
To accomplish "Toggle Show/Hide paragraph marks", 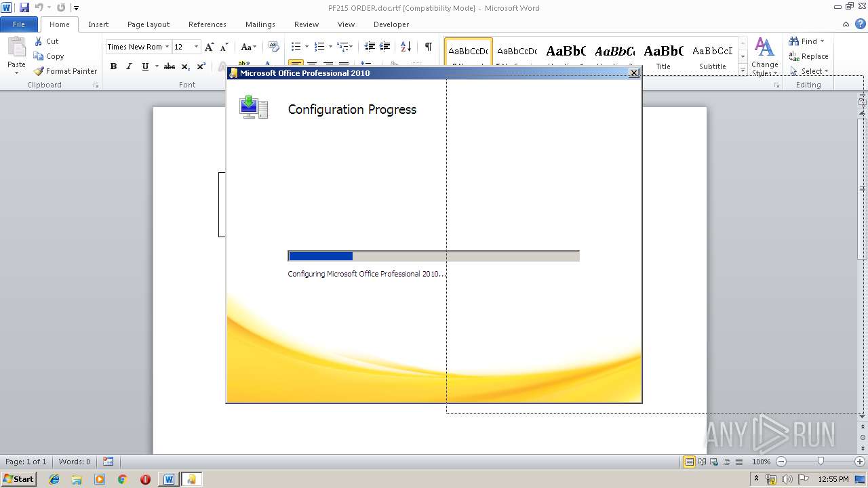I will 429,47.
